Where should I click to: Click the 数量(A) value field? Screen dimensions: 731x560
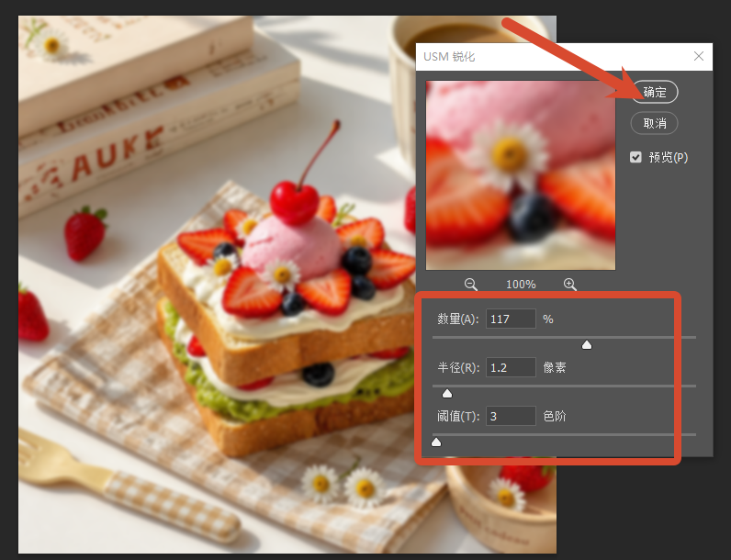click(511, 319)
